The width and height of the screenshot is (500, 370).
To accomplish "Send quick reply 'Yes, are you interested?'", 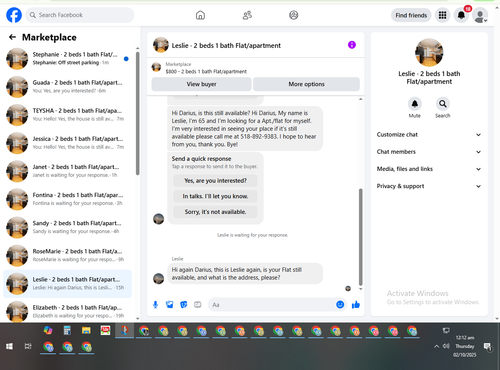I will click(x=215, y=181).
